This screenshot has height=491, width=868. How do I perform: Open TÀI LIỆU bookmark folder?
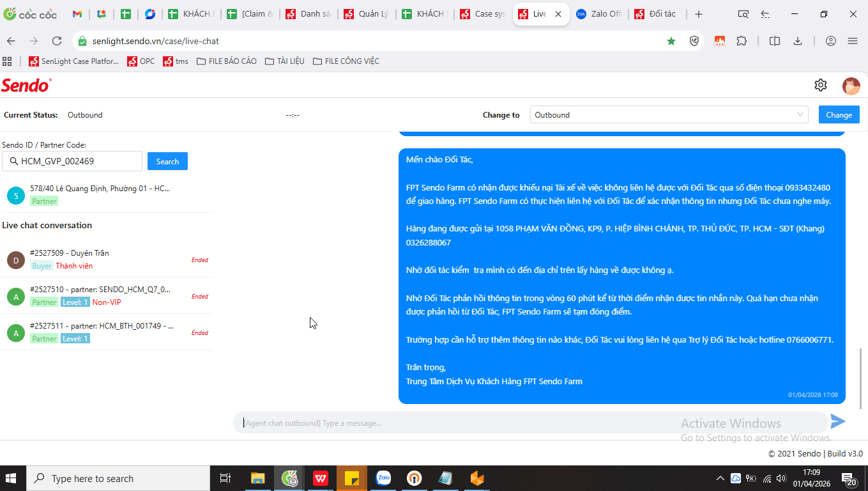pos(285,61)
